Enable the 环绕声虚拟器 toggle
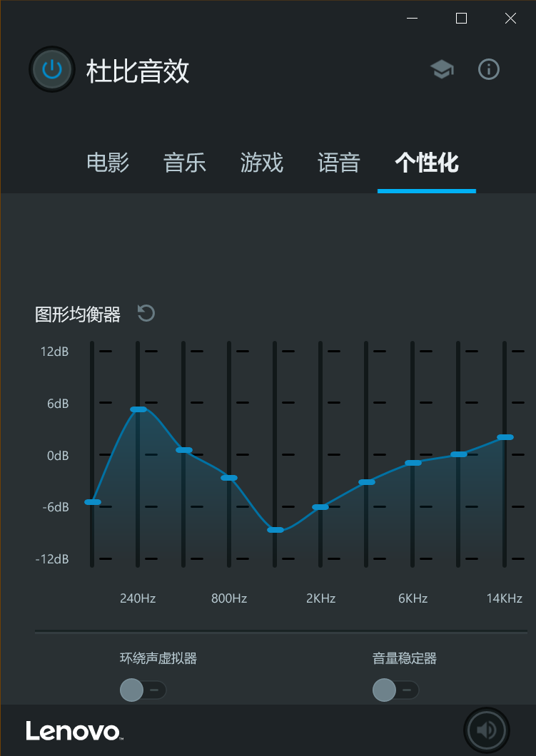This screenshot has width=536, height=756. point(143,690)
